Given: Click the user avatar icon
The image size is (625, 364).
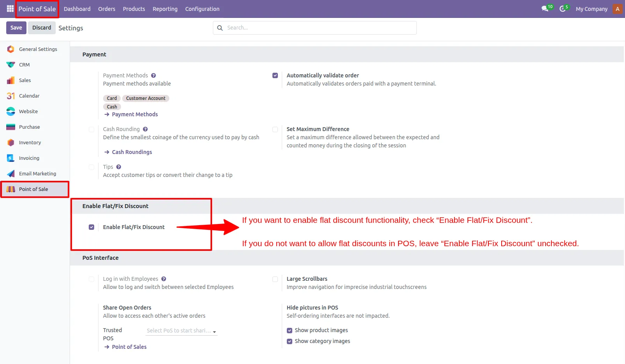Looking at the screenshot, I should (617, 9).
